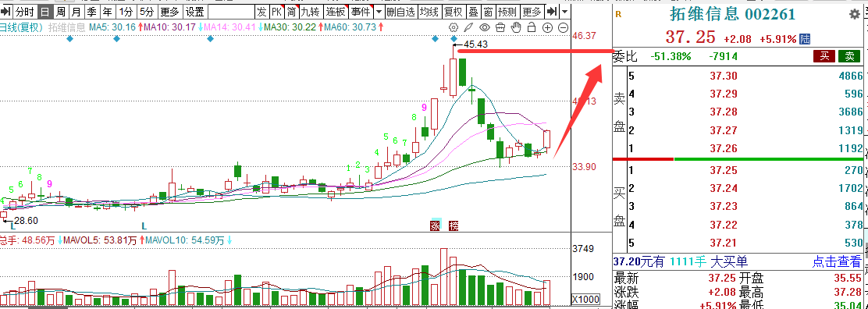
Task: Select the drawing pen tool icon
Action: tap(469, 27)
